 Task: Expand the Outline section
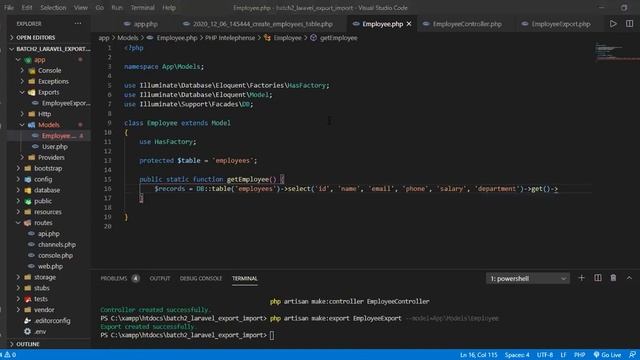click(x=28, y=344)
